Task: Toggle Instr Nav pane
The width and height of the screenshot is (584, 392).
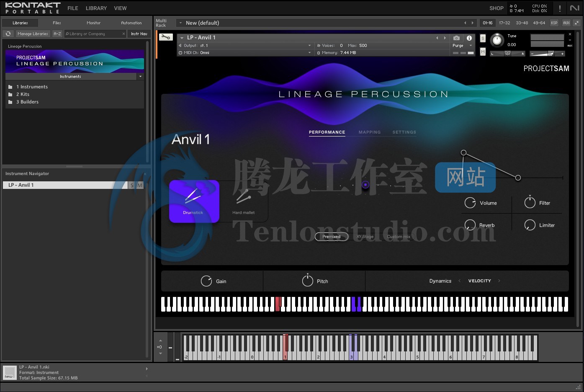Action: (x=139, y=34)
